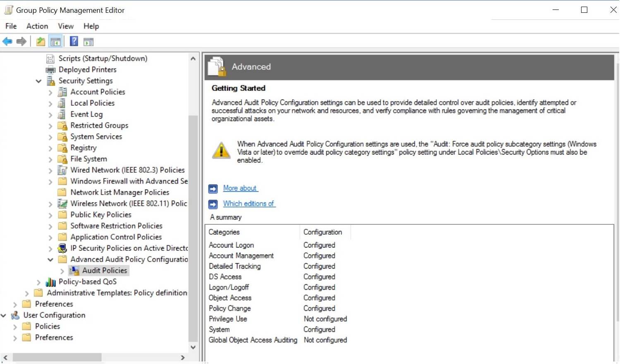Screen dimensions: 620x364
Task: Open the View menu
Action: (65, 26)
